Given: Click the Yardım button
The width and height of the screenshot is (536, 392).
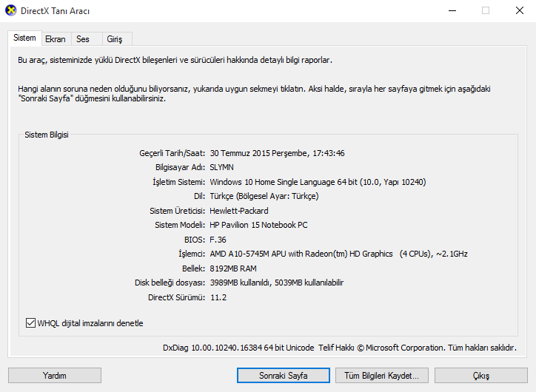Looking at the screenshot, I should pyautogui.click(x=55, y=376).
